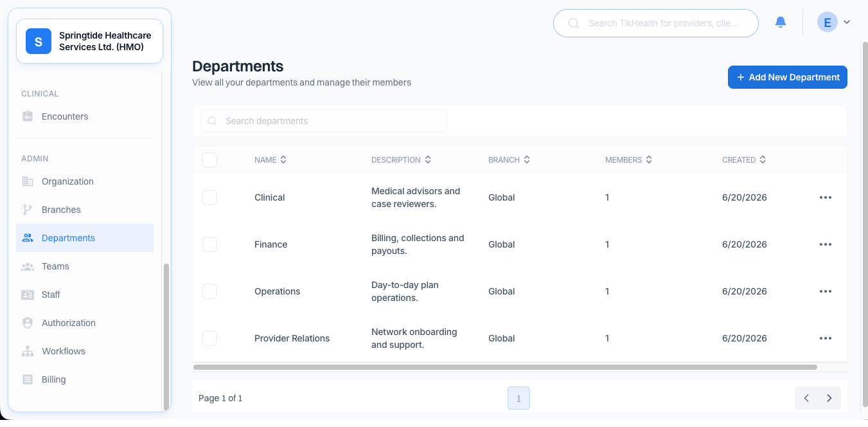This screenshot has width=868, height=427.
Task: Click the Encounters sidebar icon
Action: pos(28,116)
